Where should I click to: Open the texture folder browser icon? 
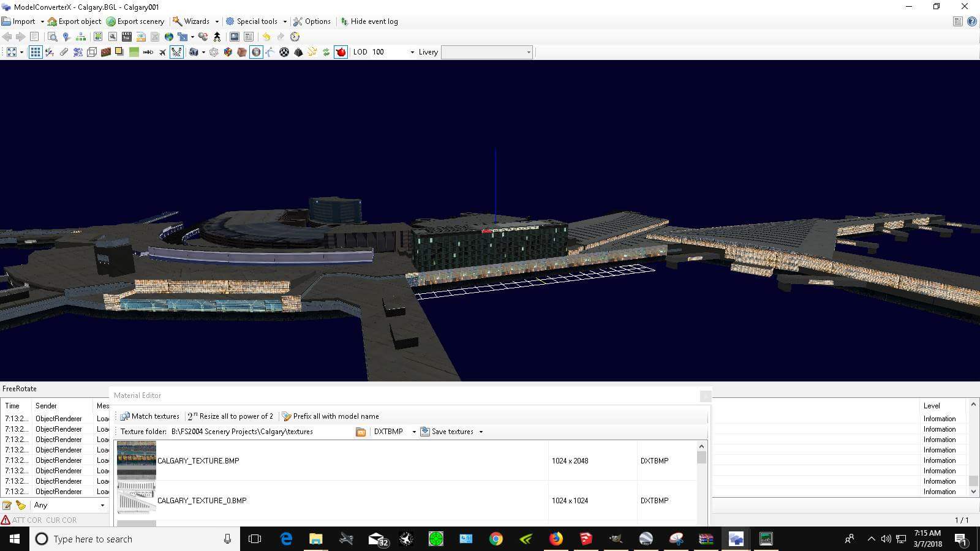361,432
